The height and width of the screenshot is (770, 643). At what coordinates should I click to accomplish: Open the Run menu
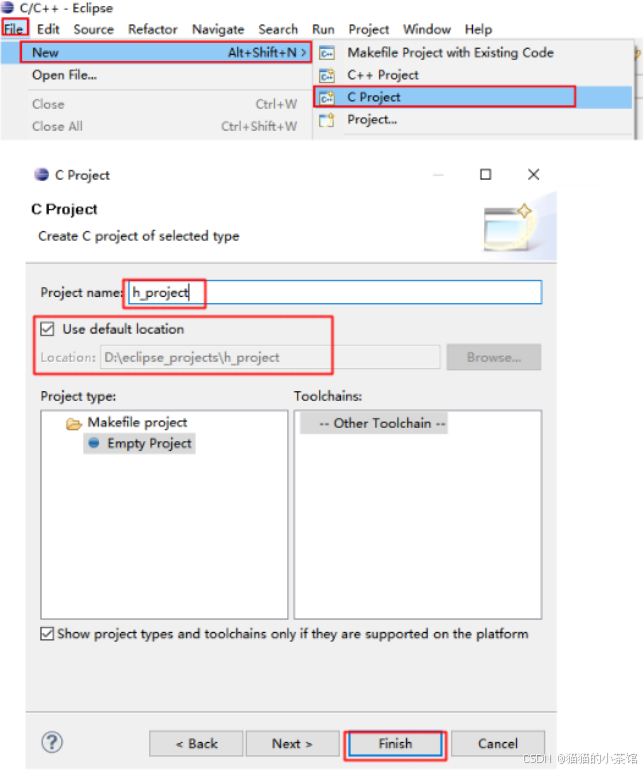tap(323, 29)
